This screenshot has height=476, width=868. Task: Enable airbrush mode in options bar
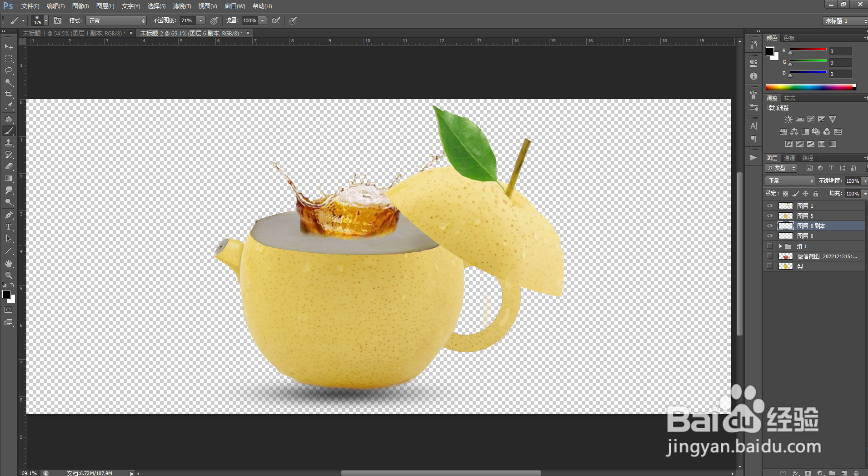click(276, 20)
